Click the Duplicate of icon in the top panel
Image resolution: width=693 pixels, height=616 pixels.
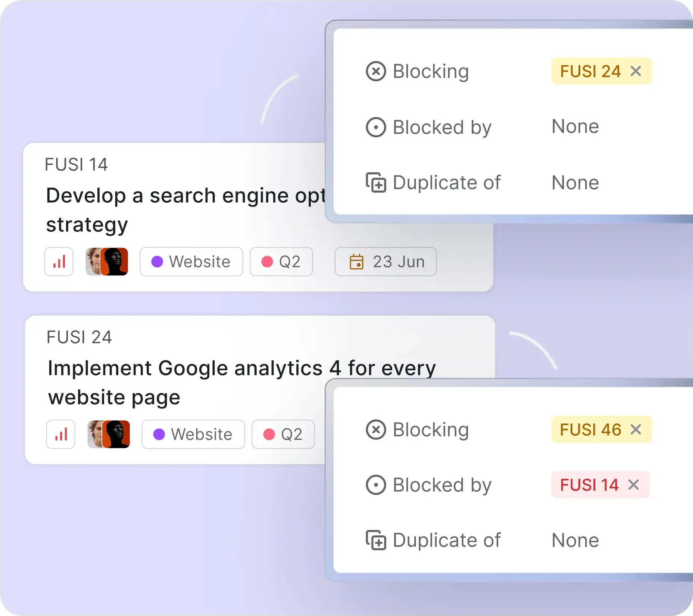(376, 183)
